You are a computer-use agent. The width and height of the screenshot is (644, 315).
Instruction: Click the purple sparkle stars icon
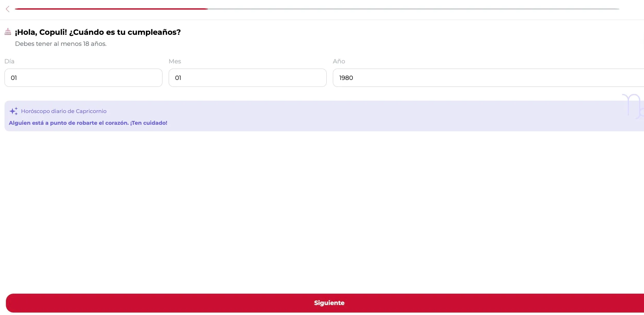click(x=13, y=111)
